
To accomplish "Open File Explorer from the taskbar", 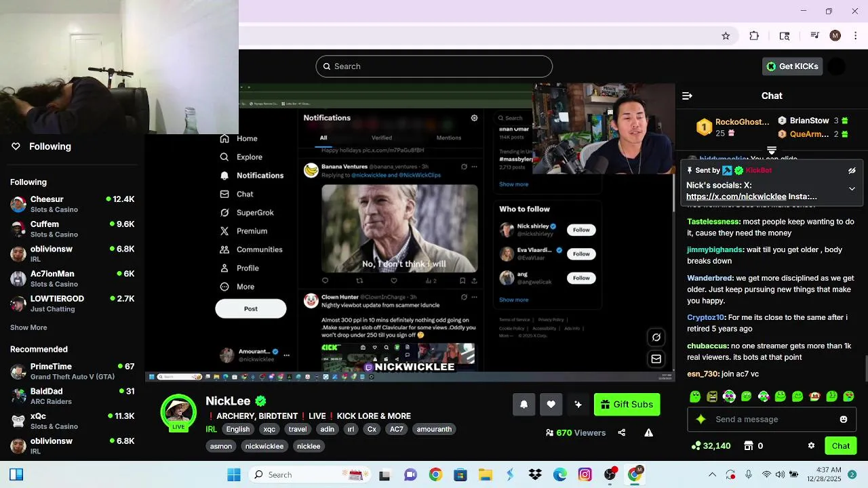I will [x=485, y=474].
